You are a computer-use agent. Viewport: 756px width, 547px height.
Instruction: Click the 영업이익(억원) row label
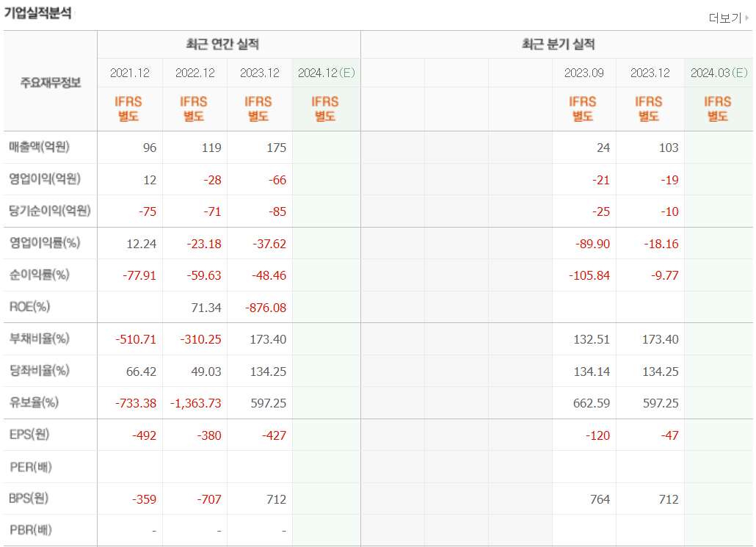[44, 179]
